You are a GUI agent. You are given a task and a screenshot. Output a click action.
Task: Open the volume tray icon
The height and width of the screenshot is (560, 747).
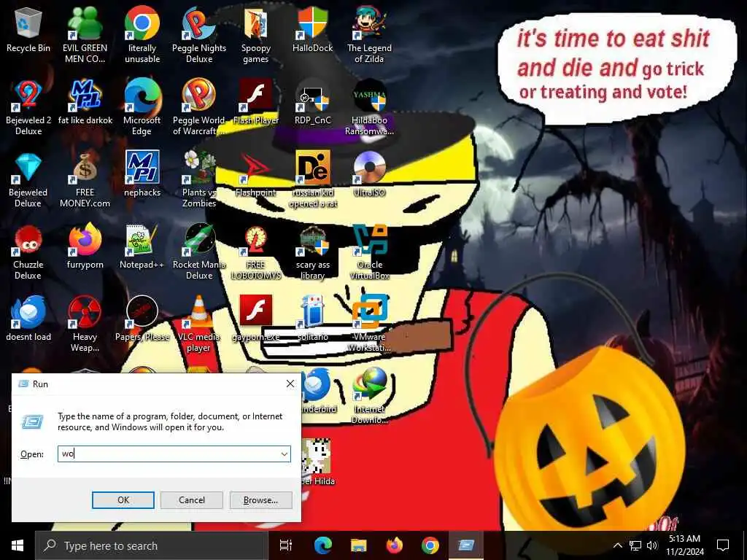coord(652,545)
